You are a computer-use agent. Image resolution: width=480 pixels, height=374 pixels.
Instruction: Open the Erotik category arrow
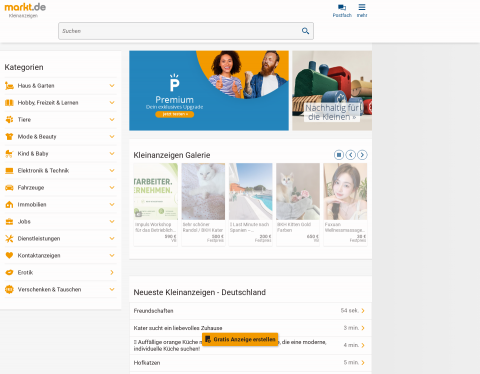tap(112, 273)
